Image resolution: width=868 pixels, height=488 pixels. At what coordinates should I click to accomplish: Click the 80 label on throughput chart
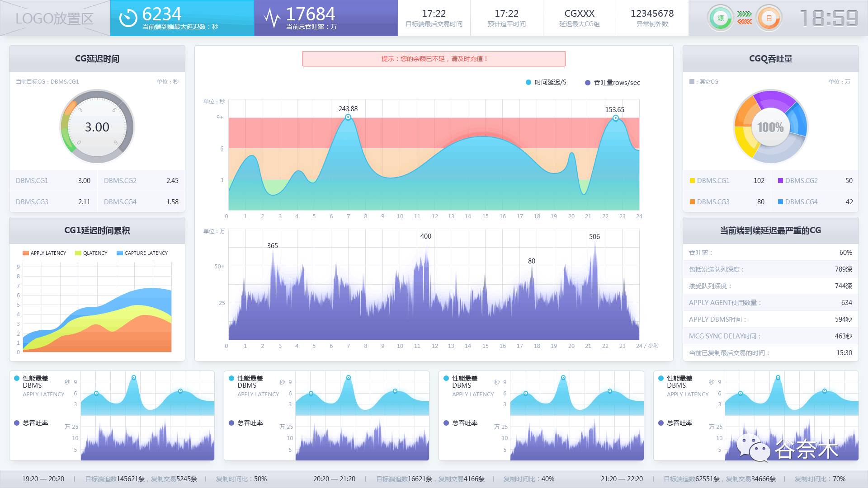point(532,261)
